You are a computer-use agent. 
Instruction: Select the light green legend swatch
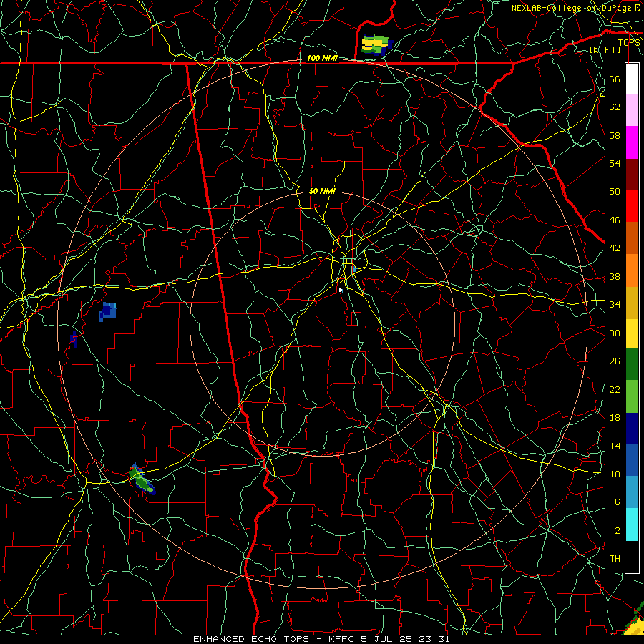[x=632, y=396]
